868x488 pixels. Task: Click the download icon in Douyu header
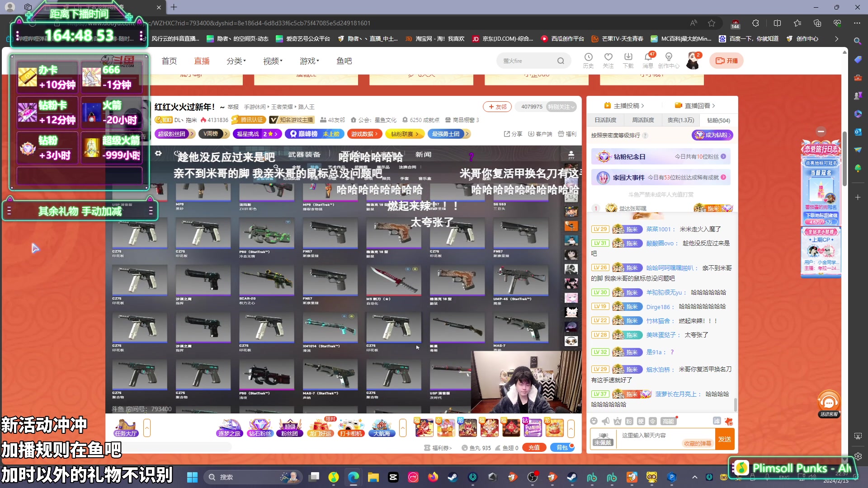point(628,57)
